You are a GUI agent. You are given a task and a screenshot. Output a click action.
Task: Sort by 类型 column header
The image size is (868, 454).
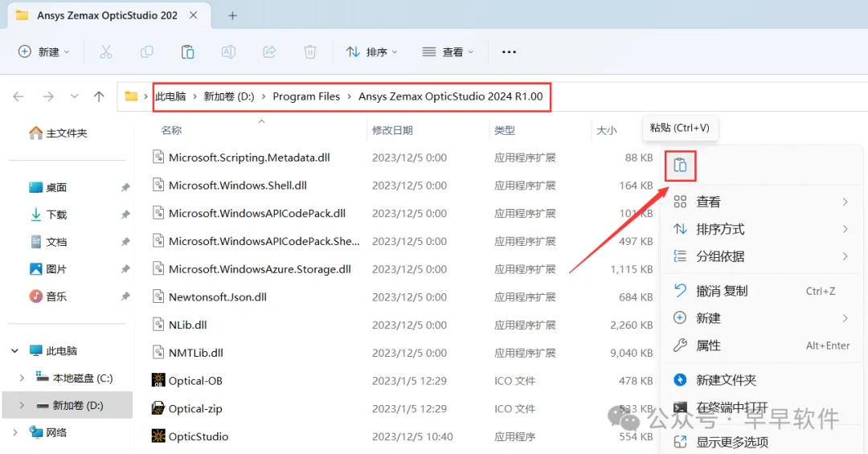505,131
